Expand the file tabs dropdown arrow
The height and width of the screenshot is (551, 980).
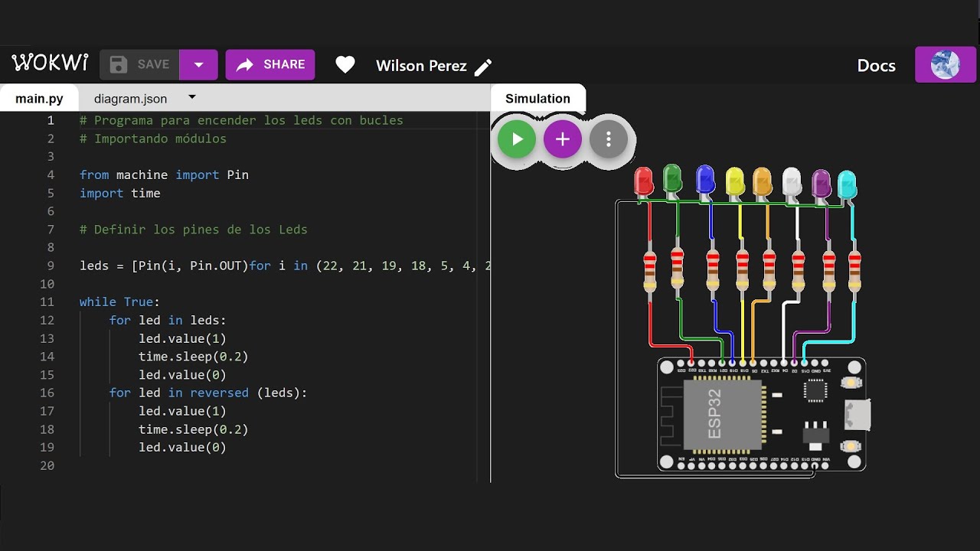(x=192, y=97)
